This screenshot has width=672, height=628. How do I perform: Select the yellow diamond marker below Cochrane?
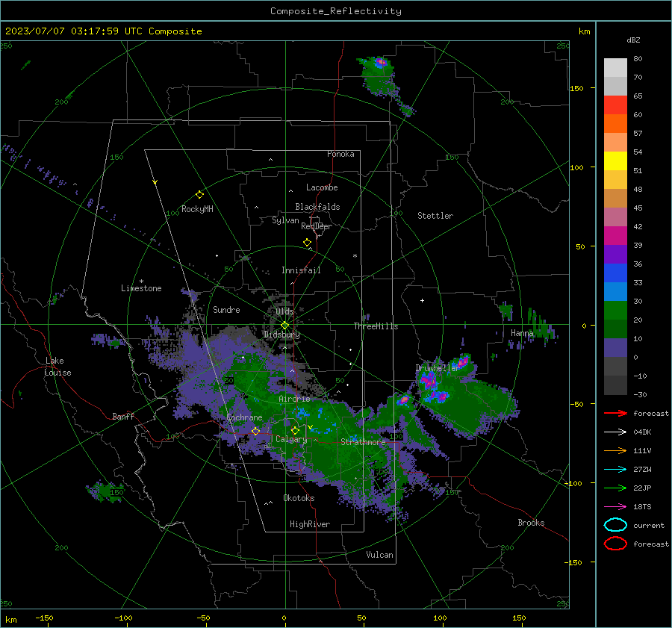(x=255, y=431)
